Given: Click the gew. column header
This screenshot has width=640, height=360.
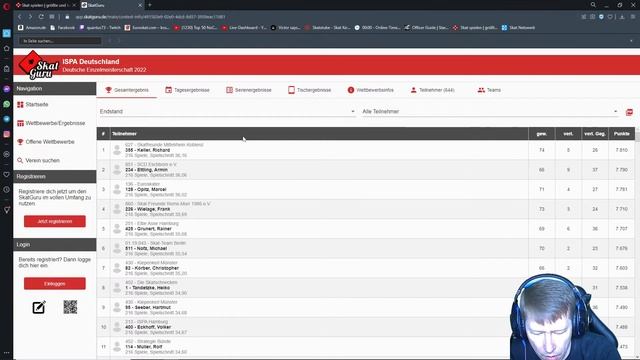Looking at the screenshot, I should pos(542,134).
